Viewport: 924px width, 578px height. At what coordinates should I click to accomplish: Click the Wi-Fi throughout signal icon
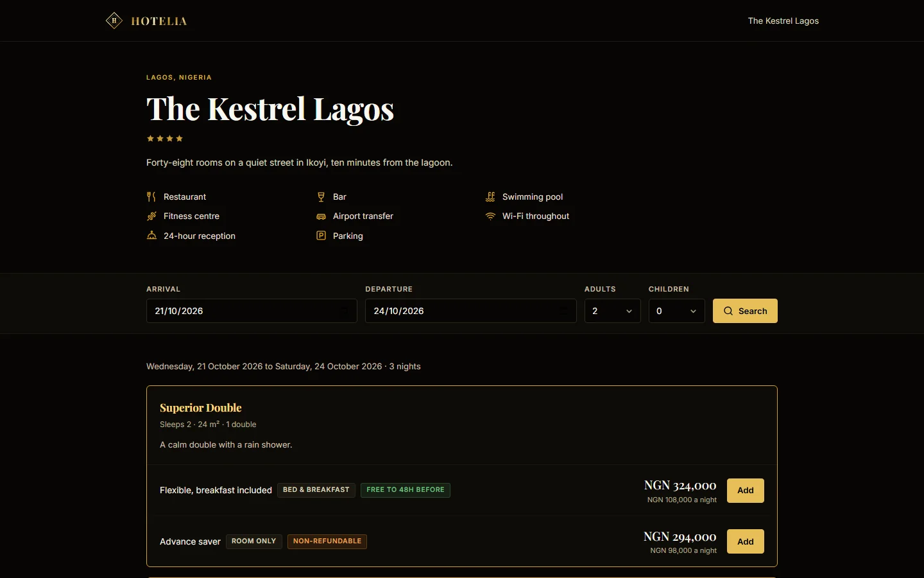(490, 216)
